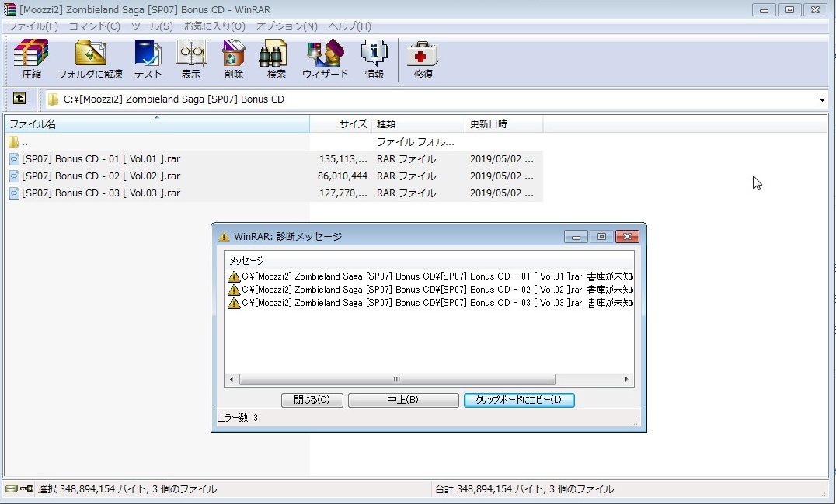The height and width of the screenshot is (504, 836).
Task: Click the RAR file icon for Vol.01
Action: point(14,159)
